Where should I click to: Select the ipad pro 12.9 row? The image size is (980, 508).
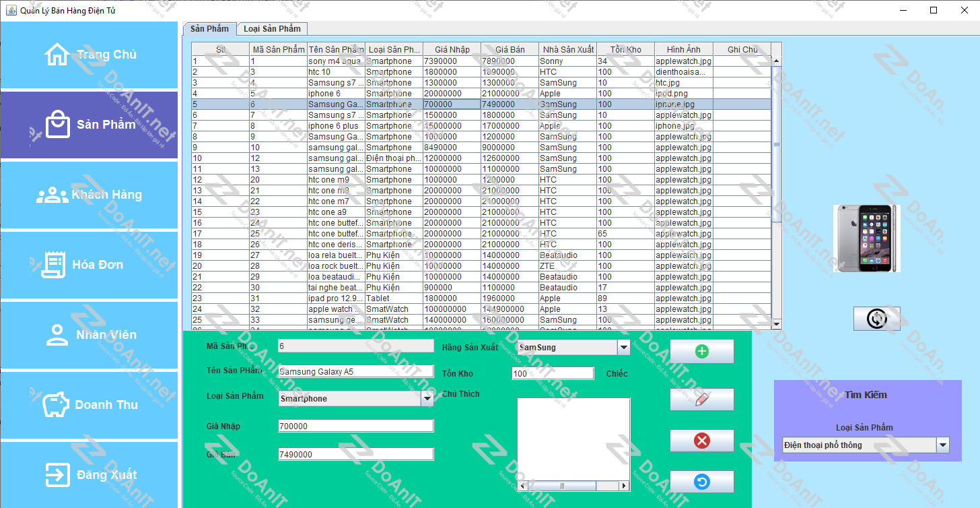point(481,298)
